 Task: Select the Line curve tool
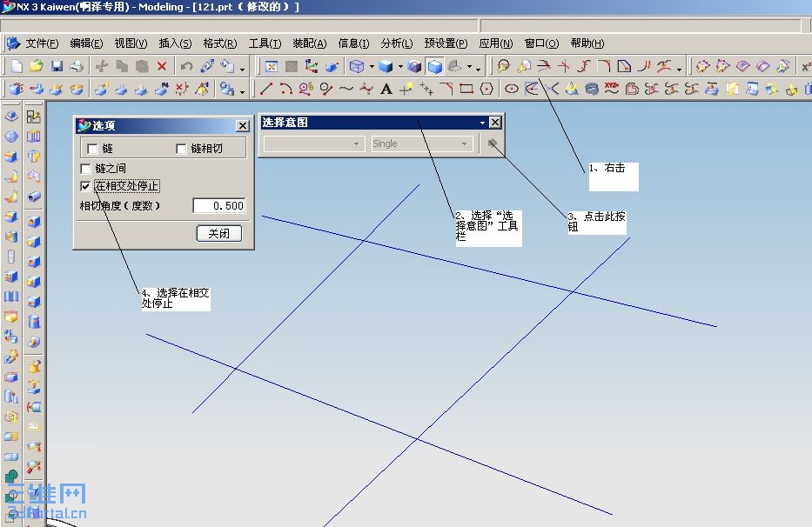point(265,89)
